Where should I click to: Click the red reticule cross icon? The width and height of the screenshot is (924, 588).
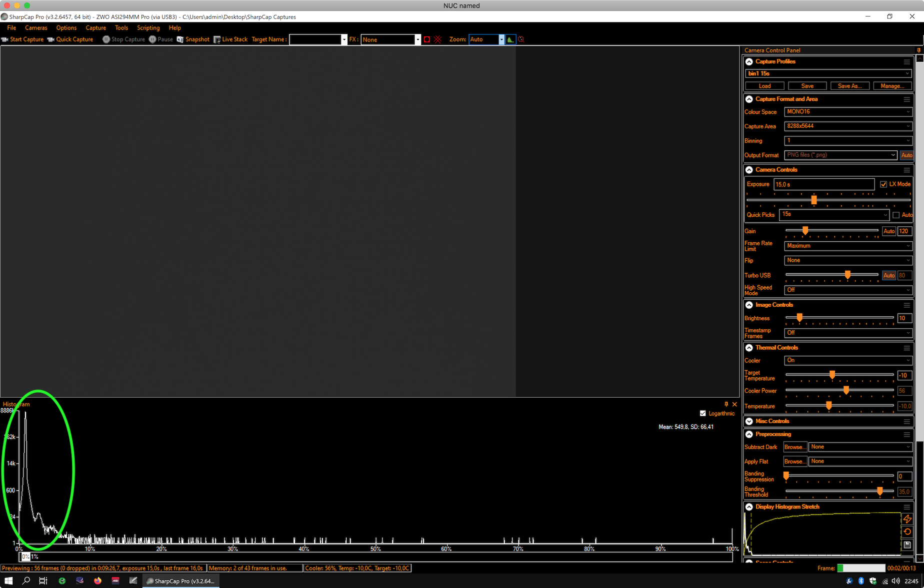[438, 39]
